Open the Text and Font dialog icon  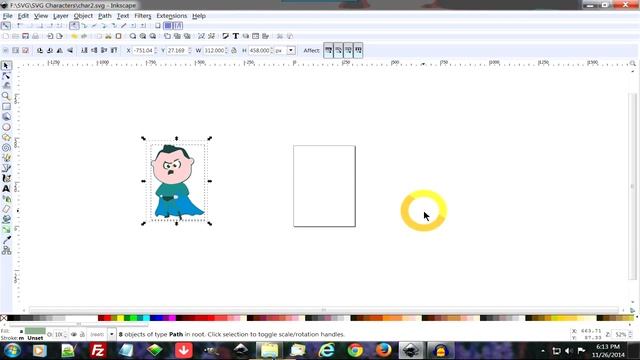pos(236,36)
